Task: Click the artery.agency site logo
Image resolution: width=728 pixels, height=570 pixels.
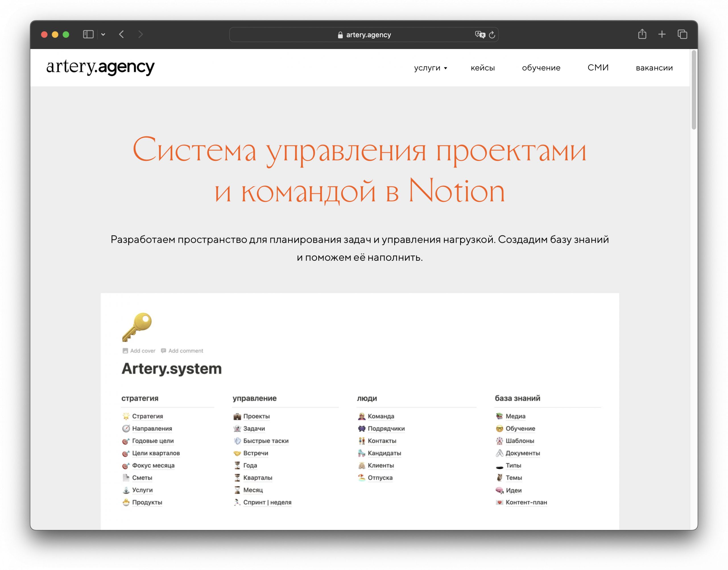Action: click(100, 67)
